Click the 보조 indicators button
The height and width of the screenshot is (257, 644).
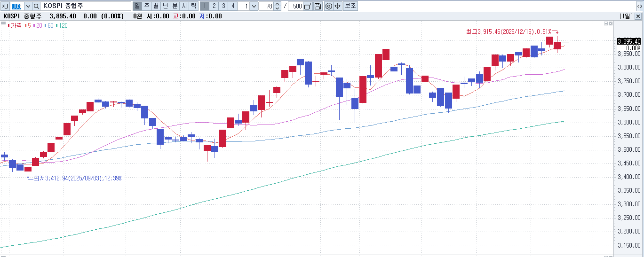(x=350, y=6)
